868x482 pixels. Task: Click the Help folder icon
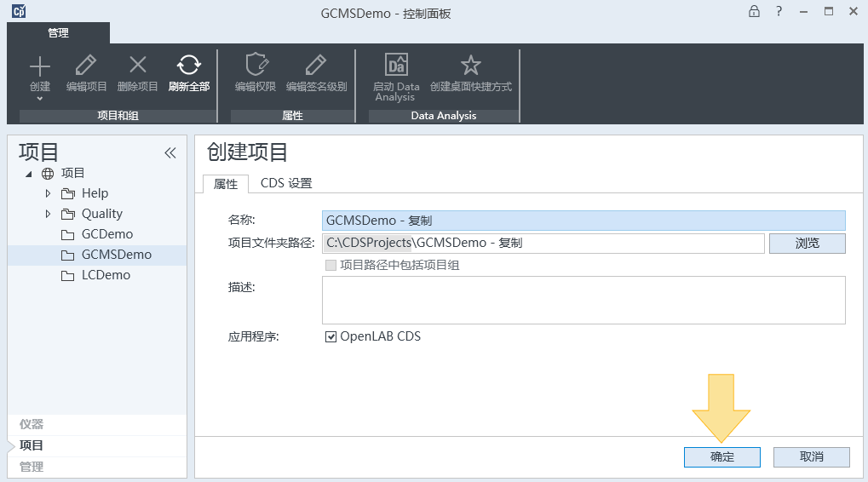(x=68, y=193)
